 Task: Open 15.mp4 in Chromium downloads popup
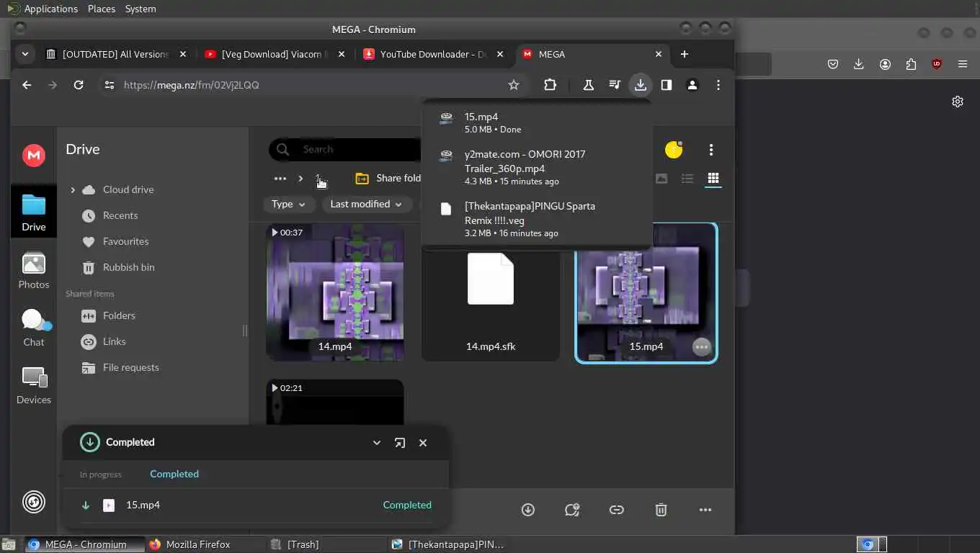[x=537, y=122]
